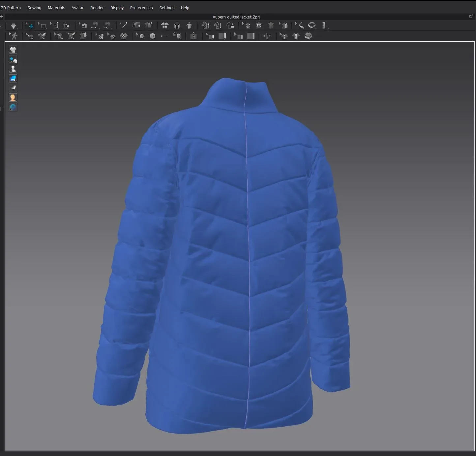This screenshot has width=476, height=456.
Task: Open the Avatar menu
Action: tap(77, 8)
